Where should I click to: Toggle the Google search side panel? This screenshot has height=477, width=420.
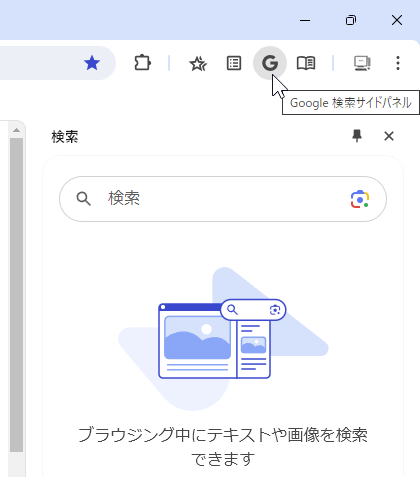pos(270,63)
